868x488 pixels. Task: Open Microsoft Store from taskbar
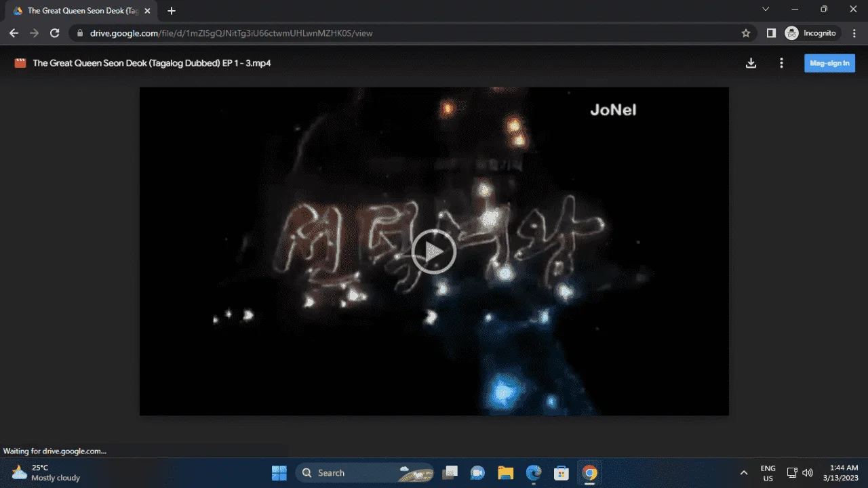pyautogui.click(x=561, y=472)
